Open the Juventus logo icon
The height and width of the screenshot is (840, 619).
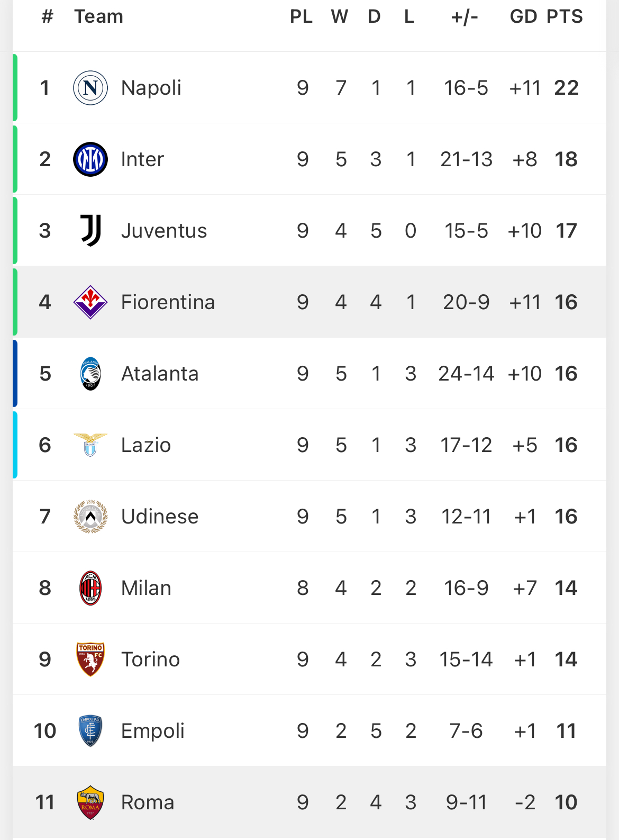(90, 231)
